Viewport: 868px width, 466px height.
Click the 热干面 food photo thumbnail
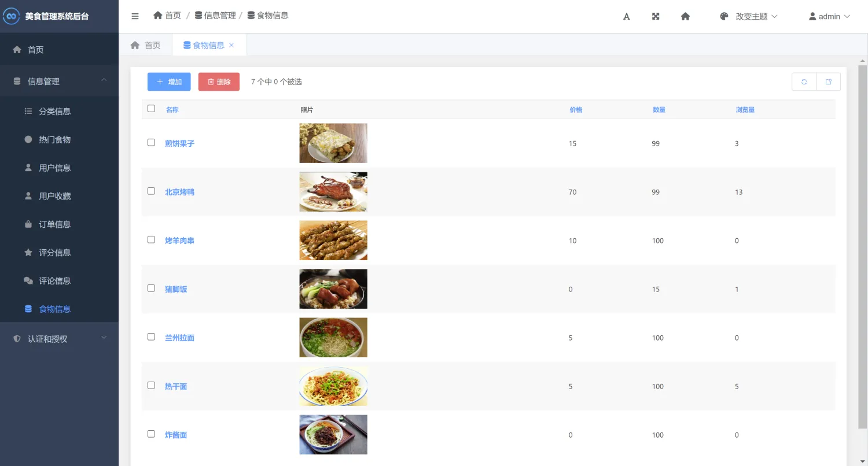333,386
